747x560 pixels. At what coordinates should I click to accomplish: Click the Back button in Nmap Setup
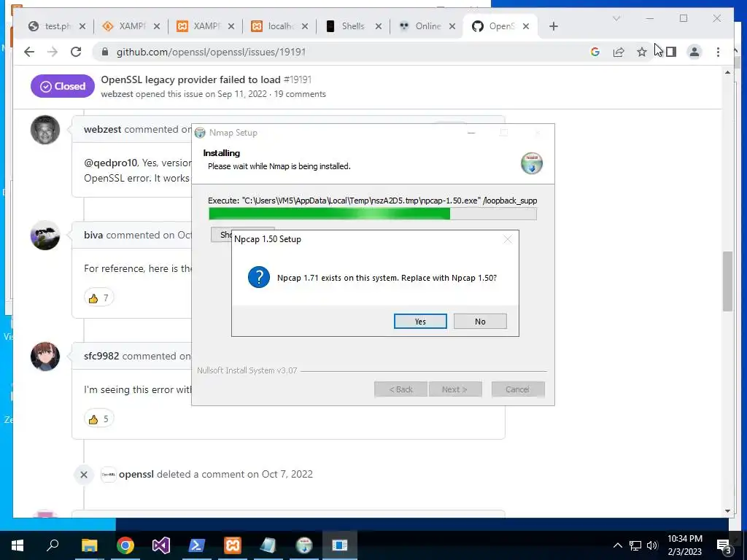point(400,389)
